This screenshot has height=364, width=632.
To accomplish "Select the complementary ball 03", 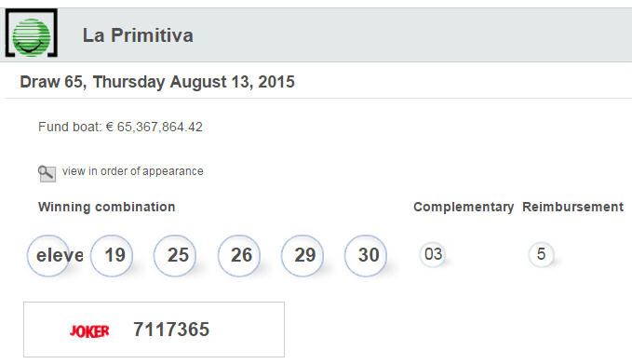I will tap(433, 254).
